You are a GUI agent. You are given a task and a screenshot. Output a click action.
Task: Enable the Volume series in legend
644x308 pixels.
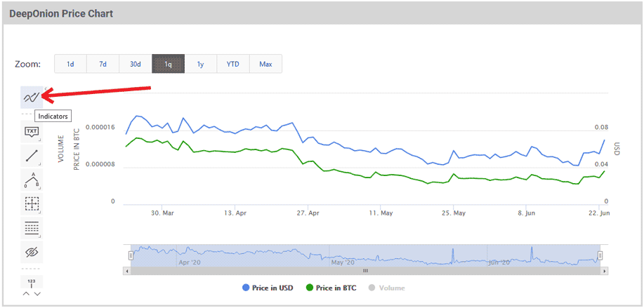pyautogui.click(x=387, y=288)
